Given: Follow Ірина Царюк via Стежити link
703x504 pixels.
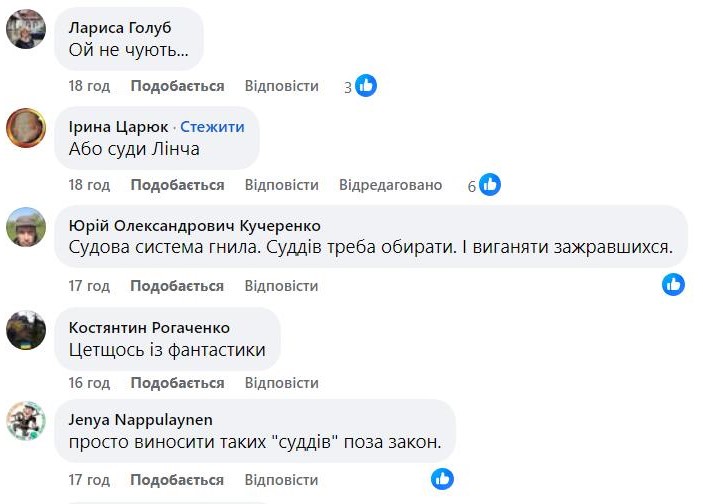Looking at the screenshot, I should [x=212, y=127].
